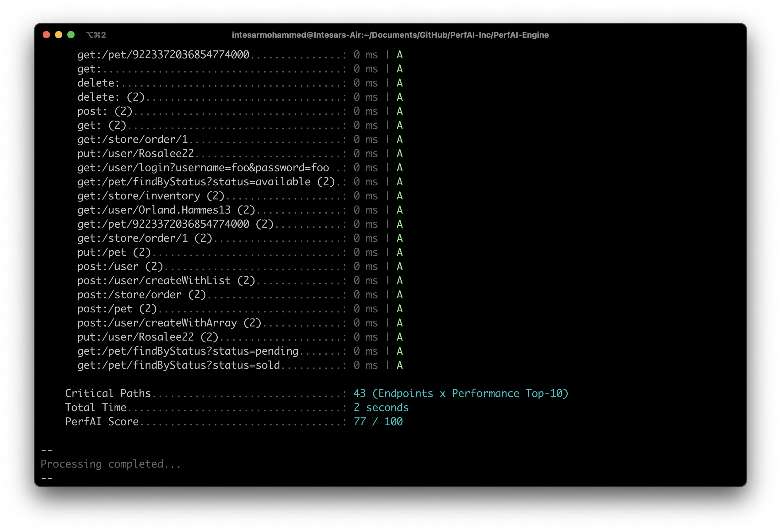This screenshot has width=781, height=532.
Task: Click the red close window control
Action: [46, 35]
